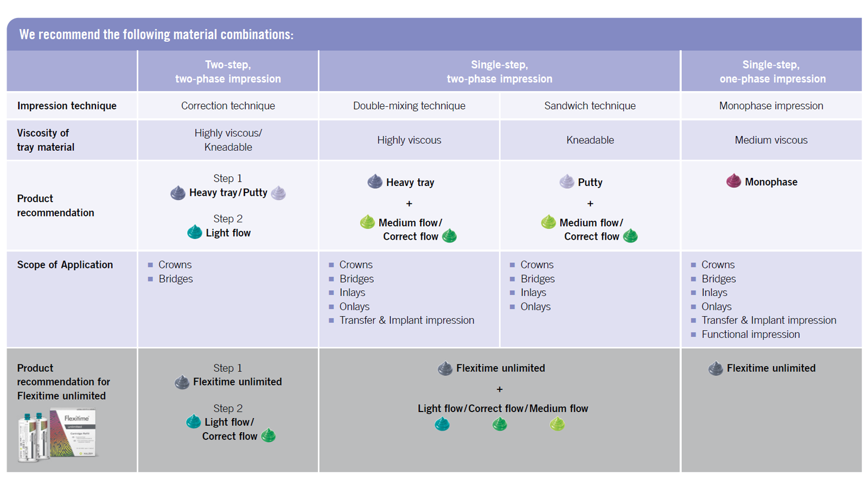Click the light green Medium flow icon under Double-mixing
The width and height of the screenshot is (868, 488).
pyautogui.click(x=367, y=222)
